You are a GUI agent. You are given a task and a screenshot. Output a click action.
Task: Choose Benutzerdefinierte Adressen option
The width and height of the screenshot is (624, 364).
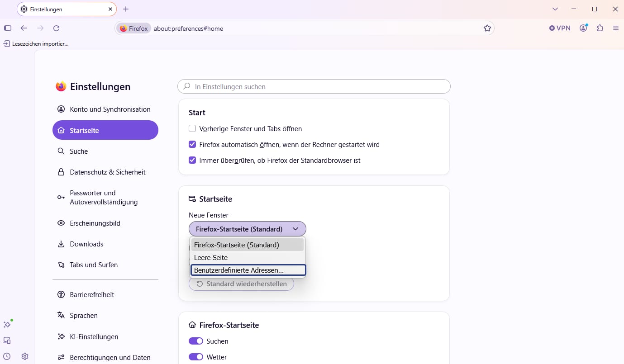[248, 270]
